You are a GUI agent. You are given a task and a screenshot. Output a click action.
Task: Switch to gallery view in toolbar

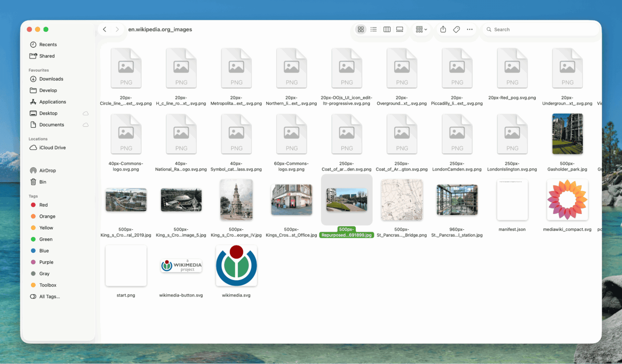(400, 29)
